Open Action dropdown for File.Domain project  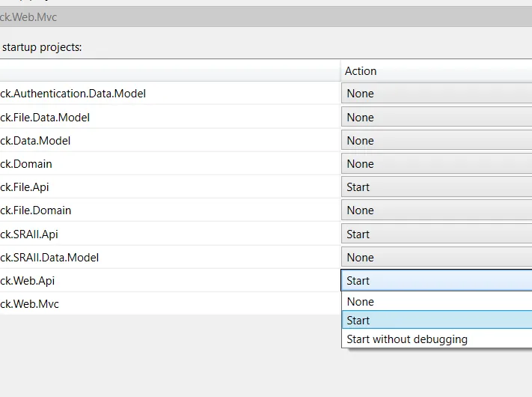(x=436, y=210)
